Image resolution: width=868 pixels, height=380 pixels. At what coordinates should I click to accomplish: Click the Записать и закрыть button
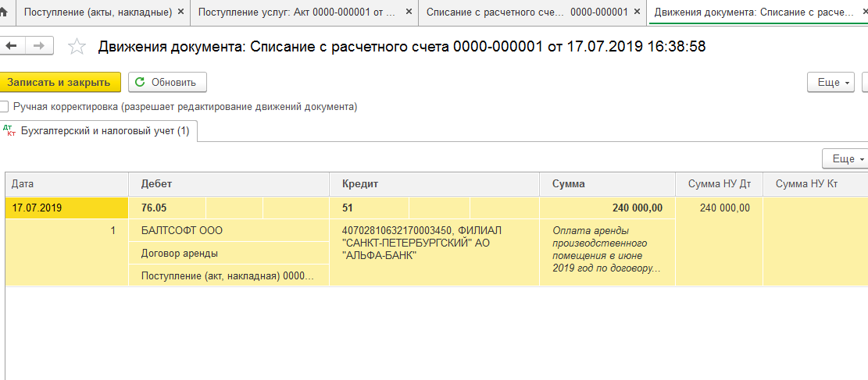click(59, 83)
